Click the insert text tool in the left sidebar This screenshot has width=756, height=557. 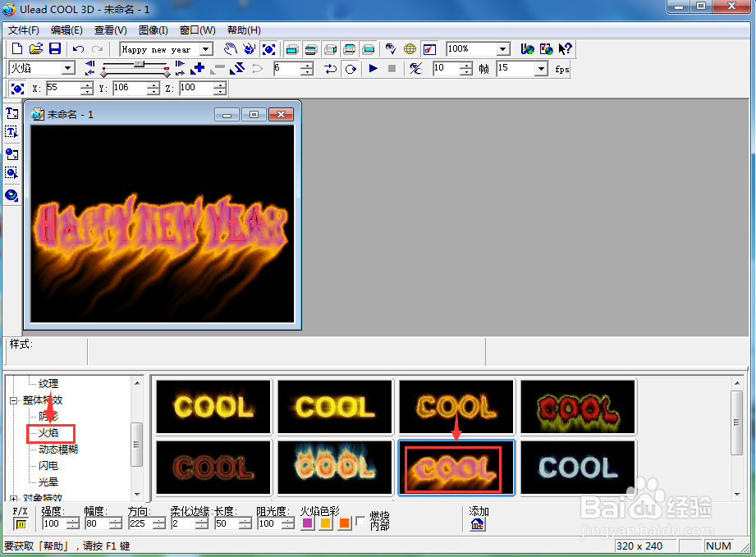tap(11, 114)
